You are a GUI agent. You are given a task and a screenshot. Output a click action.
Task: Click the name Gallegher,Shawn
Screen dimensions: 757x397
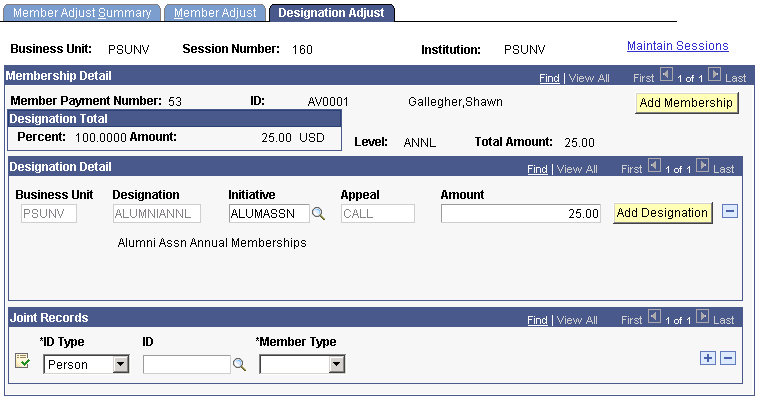pos(455,102)
